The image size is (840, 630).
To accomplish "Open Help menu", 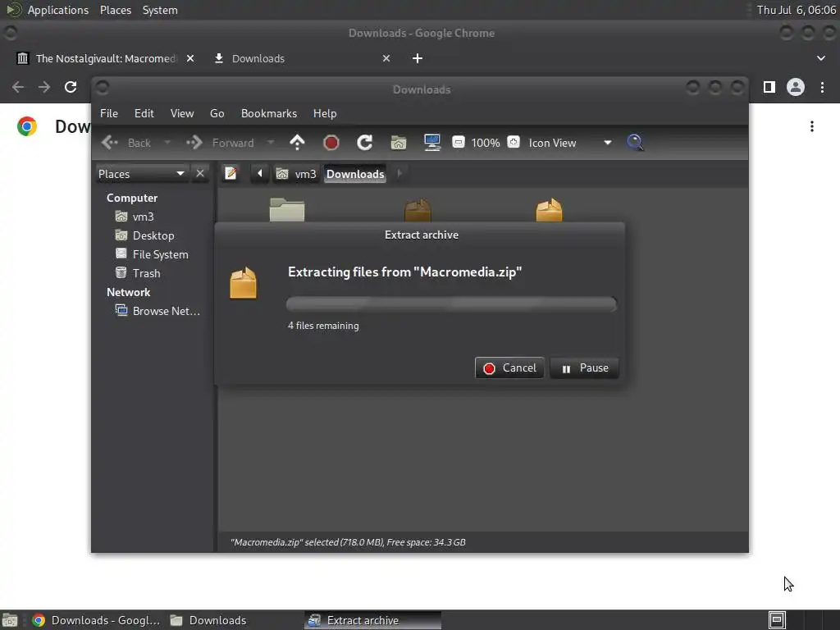I will pyautogui.click(x=325, y=113).
